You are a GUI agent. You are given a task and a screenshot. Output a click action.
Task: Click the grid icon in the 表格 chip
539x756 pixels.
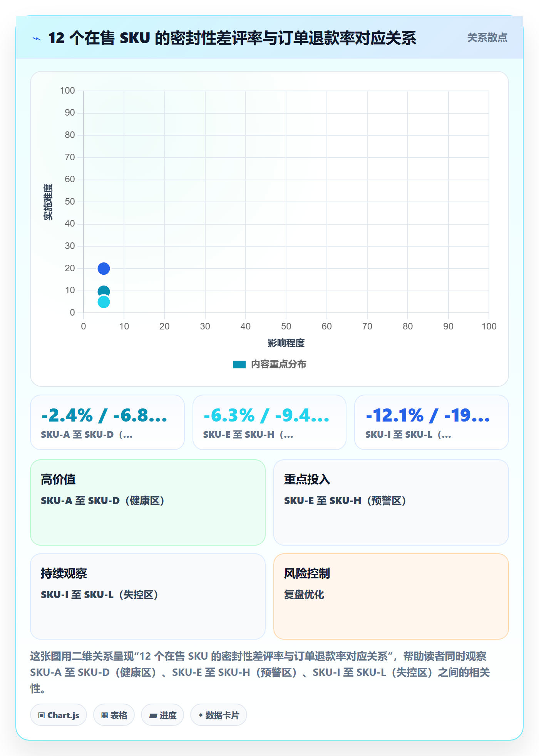(105, 716)
